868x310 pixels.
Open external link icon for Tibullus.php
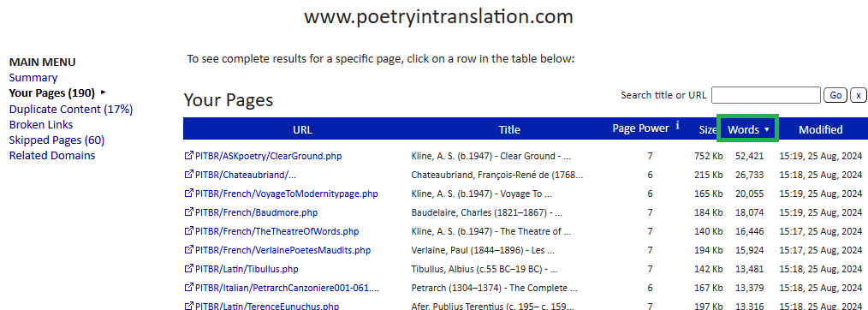pyautogui.click(x=189, y=269)
